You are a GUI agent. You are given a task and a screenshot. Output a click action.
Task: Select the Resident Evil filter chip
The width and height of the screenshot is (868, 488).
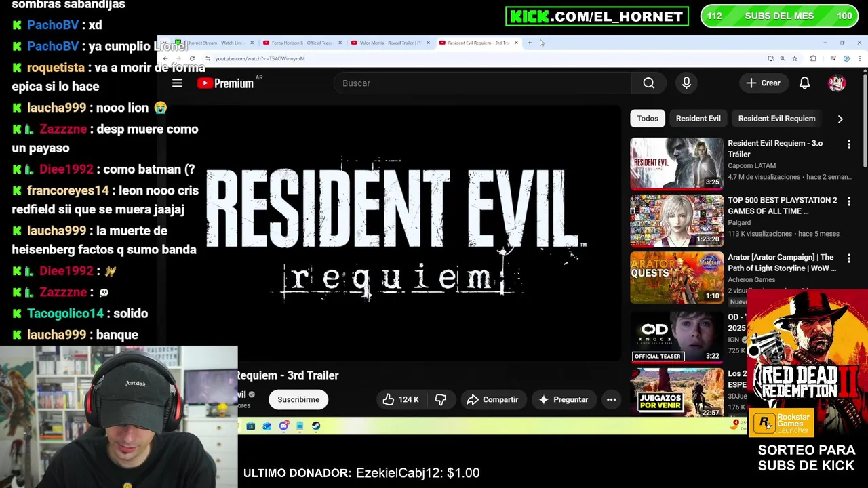tap(698, 119)
